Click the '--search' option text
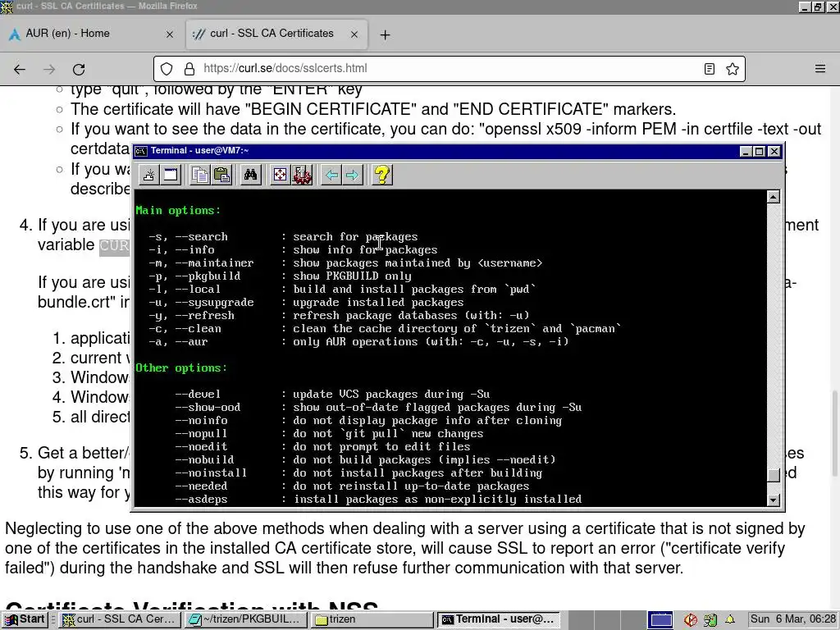 coord(201,237)
